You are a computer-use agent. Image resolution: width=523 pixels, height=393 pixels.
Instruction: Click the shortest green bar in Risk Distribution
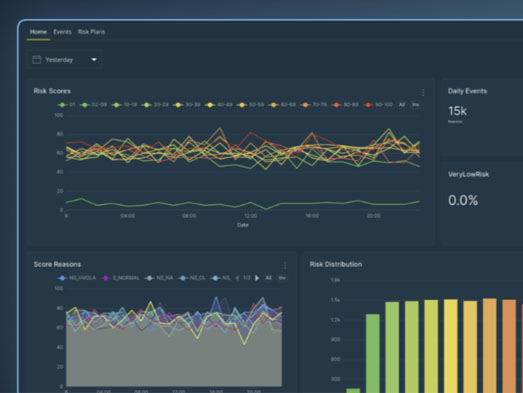coord(353,391)
